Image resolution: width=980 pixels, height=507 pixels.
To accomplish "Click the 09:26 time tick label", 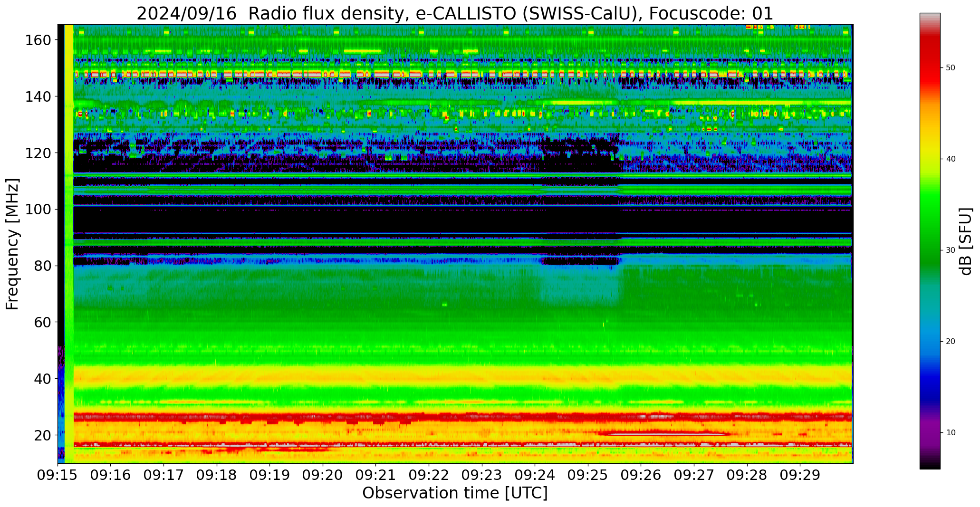I will pyautogui.click(x=641, y=475).
